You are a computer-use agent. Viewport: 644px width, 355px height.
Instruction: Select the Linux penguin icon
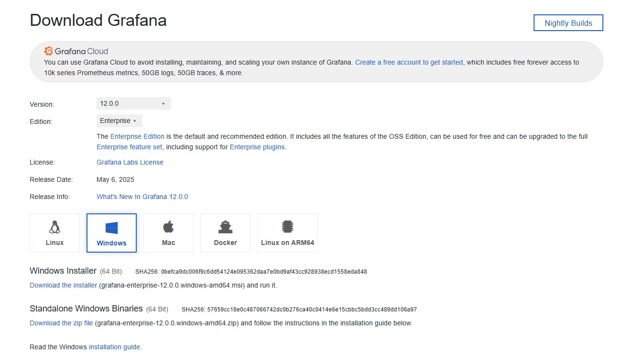point(55,227)
